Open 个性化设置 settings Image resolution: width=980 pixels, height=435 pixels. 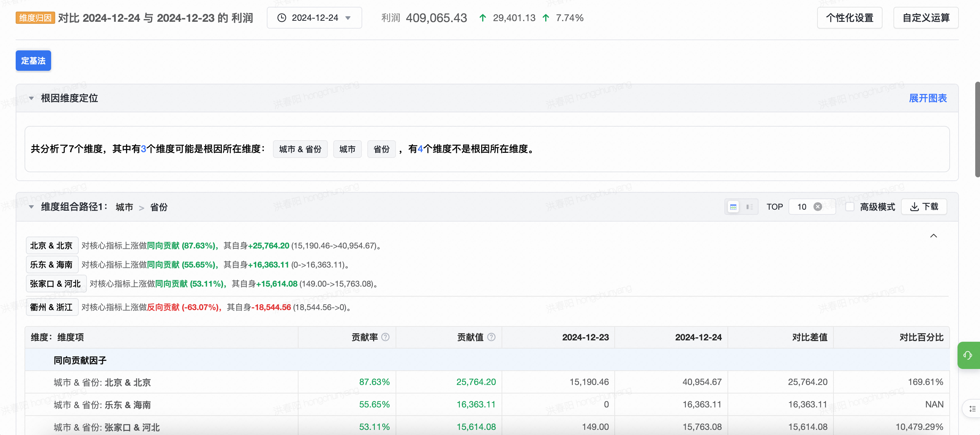tap(849, 18)
